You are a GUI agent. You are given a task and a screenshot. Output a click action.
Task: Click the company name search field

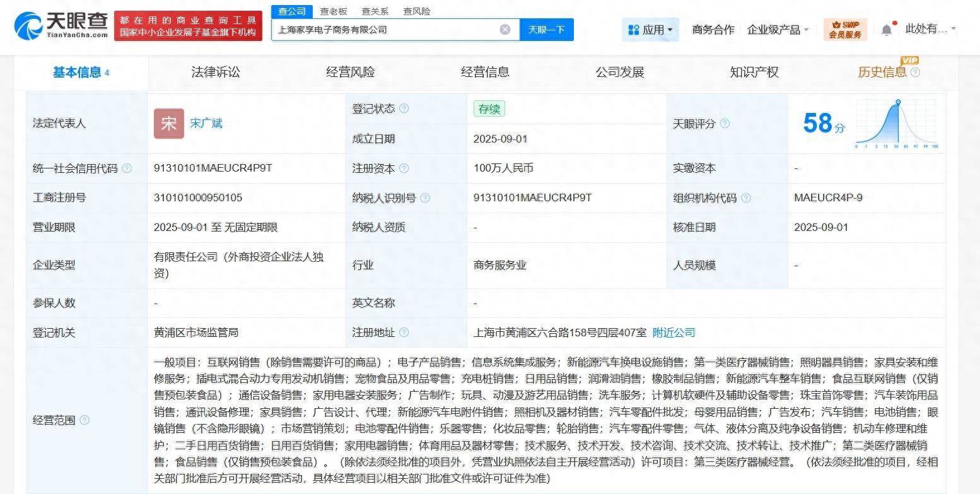click(385, 30)
